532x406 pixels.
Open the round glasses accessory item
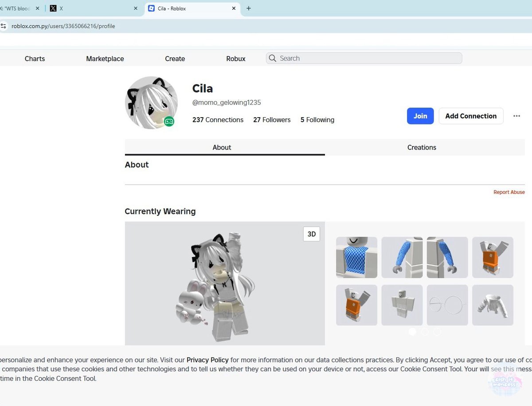(x=447, y=305)
